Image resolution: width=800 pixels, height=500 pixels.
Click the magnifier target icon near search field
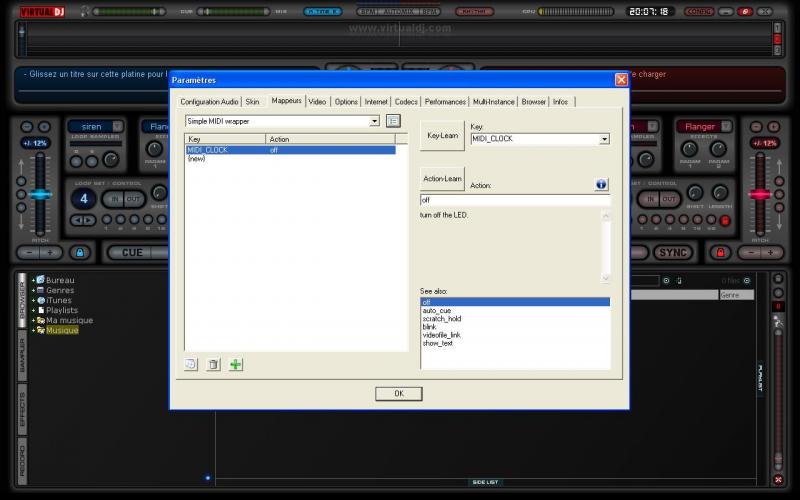(666, 281)
